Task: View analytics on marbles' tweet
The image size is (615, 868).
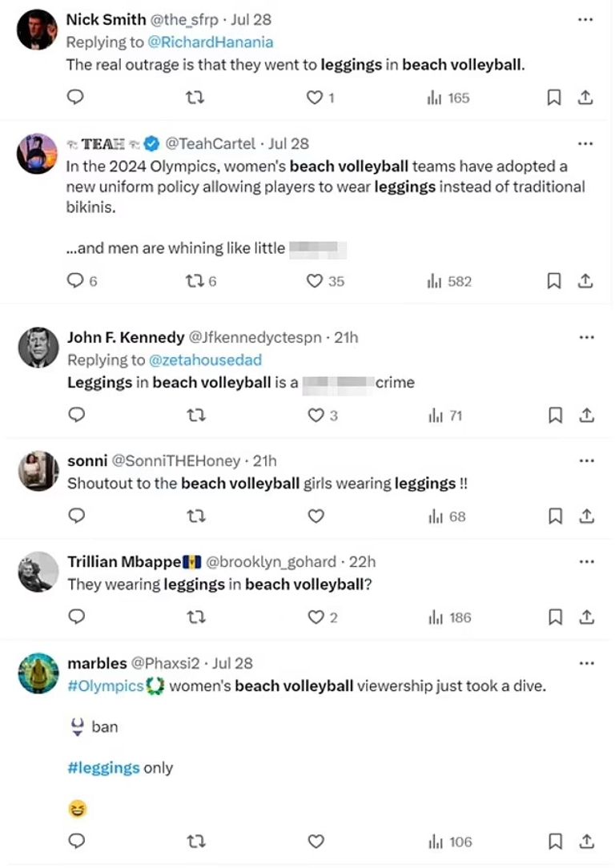Action: click(x=449, y=842)
